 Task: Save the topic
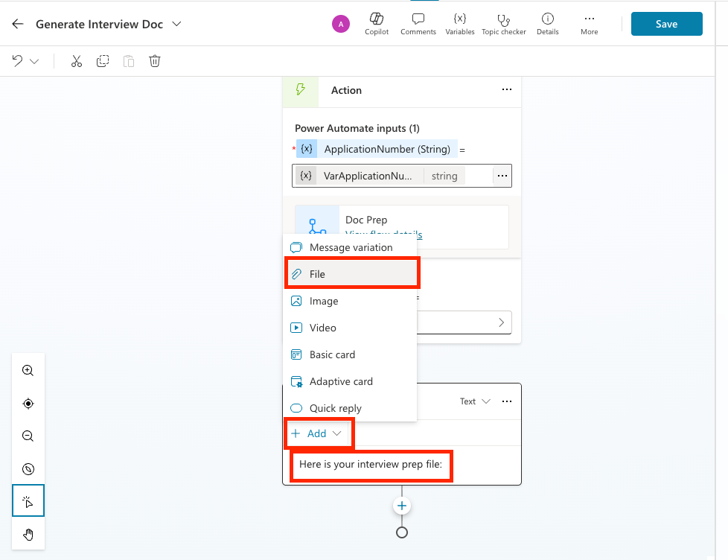[666, 24]
